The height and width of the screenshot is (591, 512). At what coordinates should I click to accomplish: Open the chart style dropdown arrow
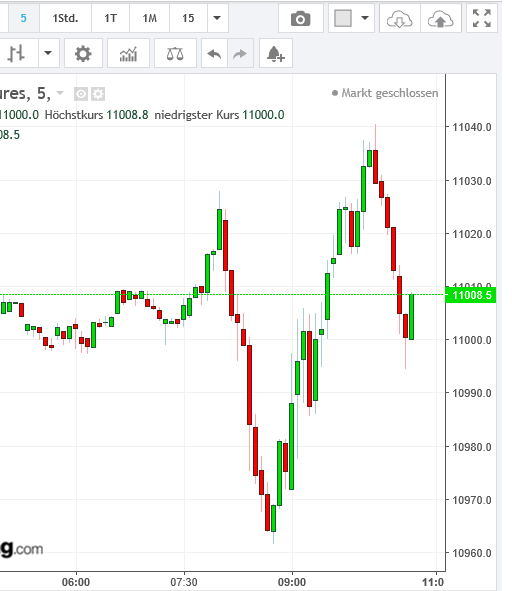(x=48, y=53)
